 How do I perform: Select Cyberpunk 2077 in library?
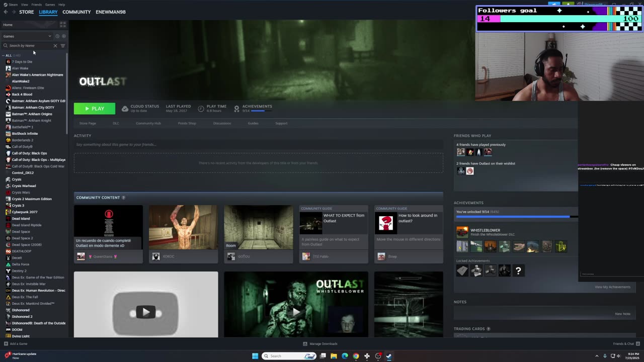pos(25,212)
